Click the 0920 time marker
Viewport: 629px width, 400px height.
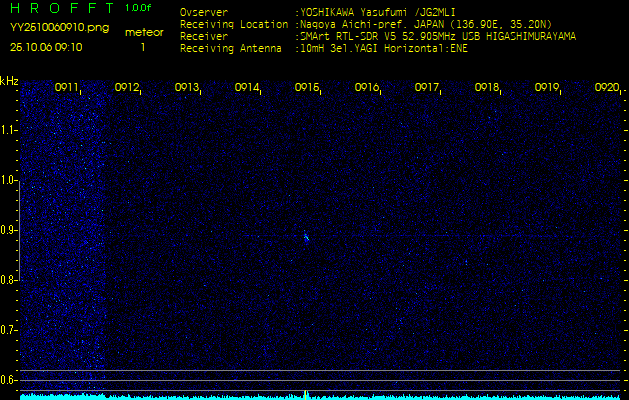point(606,88)
